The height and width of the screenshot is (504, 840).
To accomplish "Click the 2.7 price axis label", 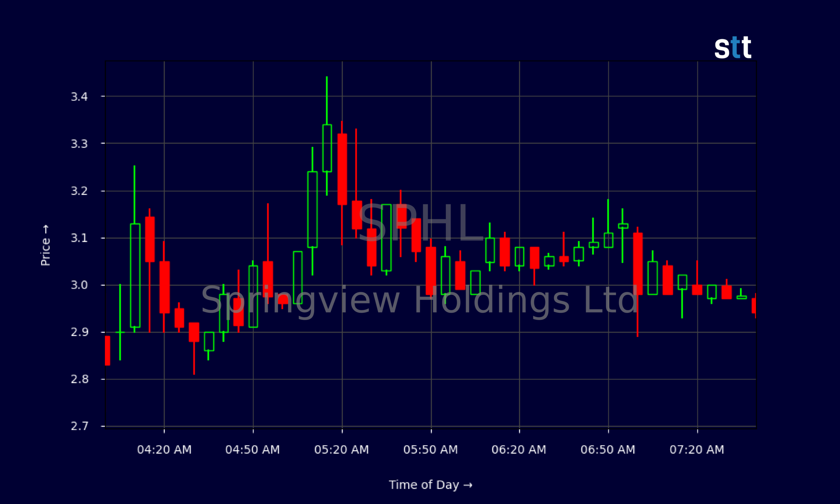I will click(79, 426).
